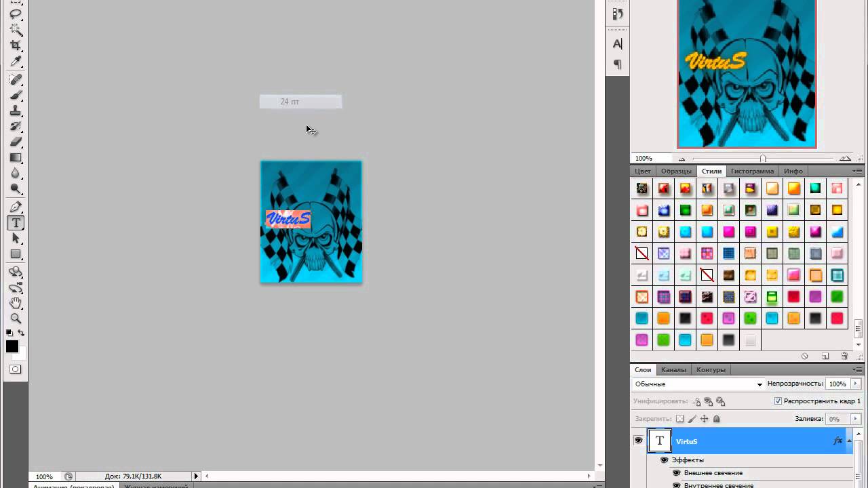Click the Clear Style icon in Styles panel
This screenshot has width=868, height=488.
click(x=804, y=356)
